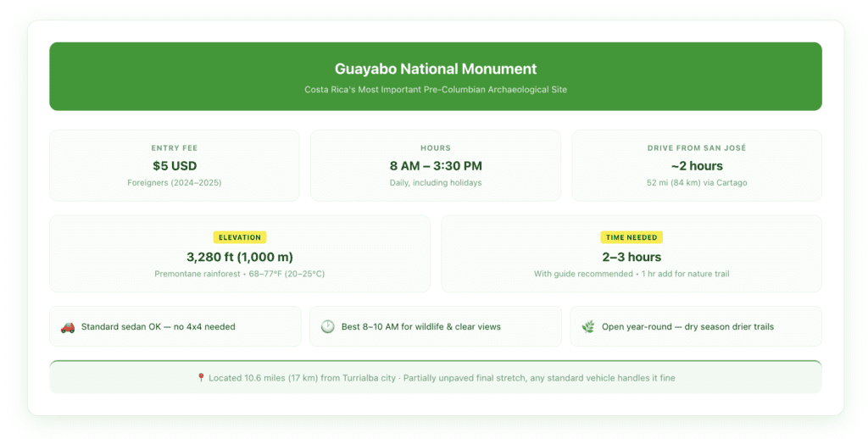Click the Pre-Columbian Archaeological Site subtitle
Image resolution: width=868 pixels, height=439 pixels.
tap(436, 90)
